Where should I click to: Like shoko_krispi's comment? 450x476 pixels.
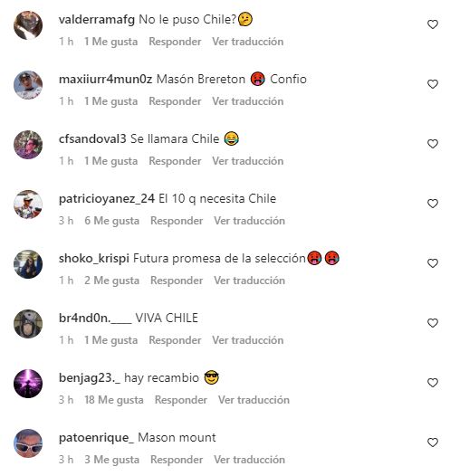(x=433, y=263)
